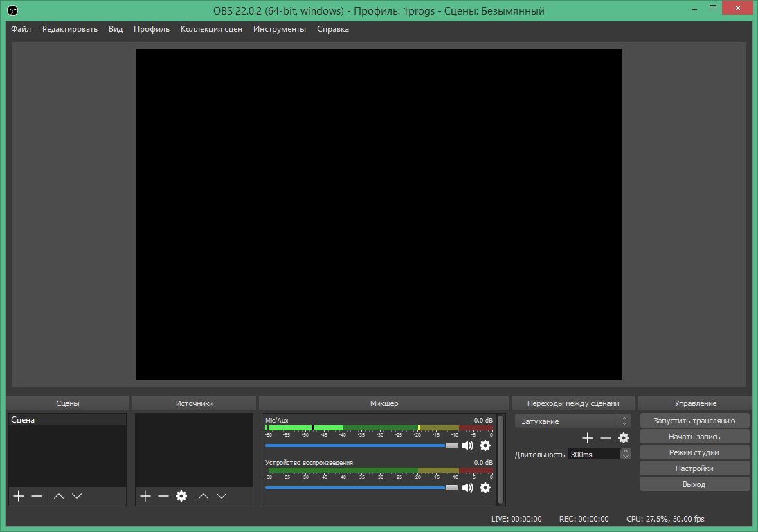Add a new scene with the plus icon
This screenshot has height=532, width=758.
point(17,495)
